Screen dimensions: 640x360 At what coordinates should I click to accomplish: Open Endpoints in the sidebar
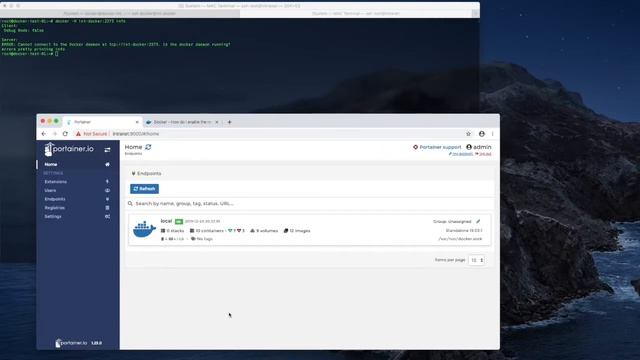[x=55, y=199]
